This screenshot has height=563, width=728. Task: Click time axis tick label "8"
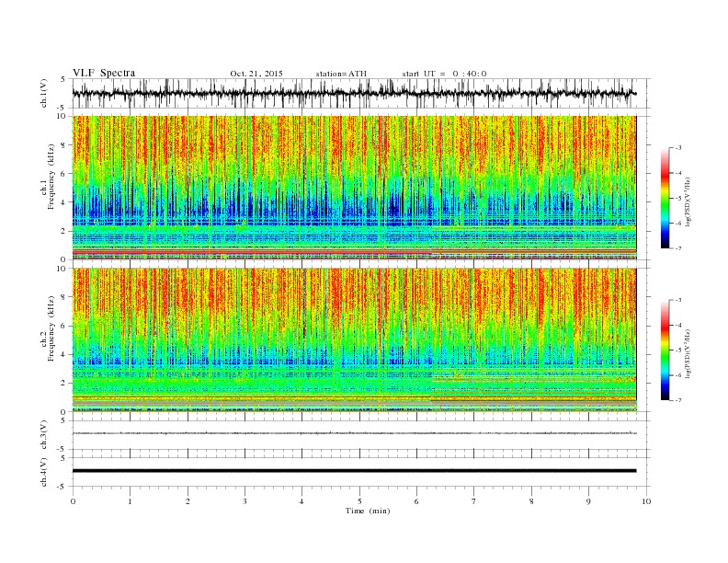point(531,501)
